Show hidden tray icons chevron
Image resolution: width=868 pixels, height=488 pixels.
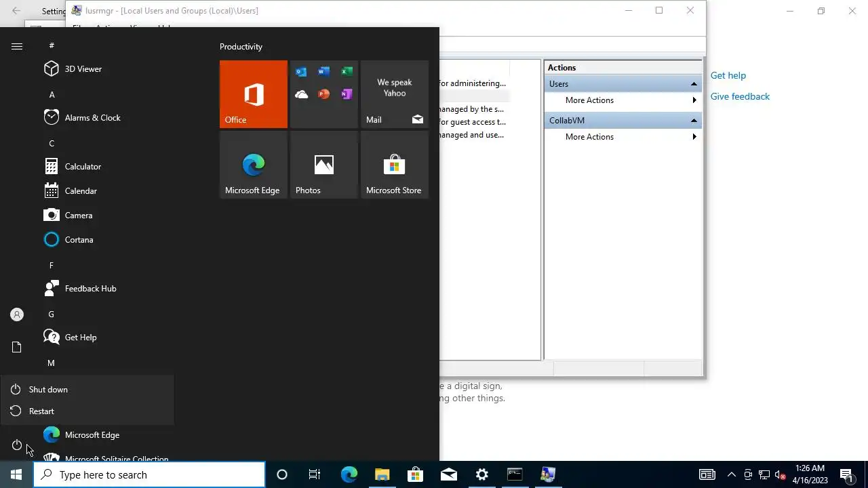pyautogui.click(x=731, y=474)
